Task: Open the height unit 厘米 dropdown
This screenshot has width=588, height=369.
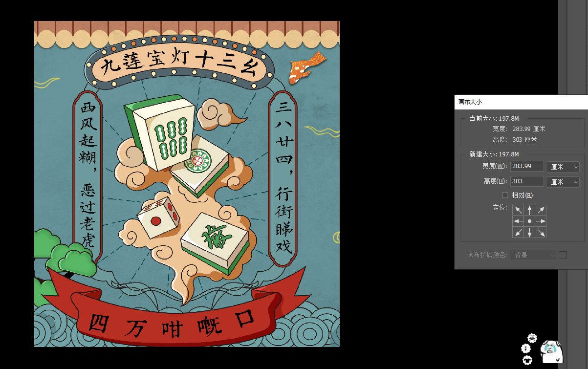Action: [563, 181]
